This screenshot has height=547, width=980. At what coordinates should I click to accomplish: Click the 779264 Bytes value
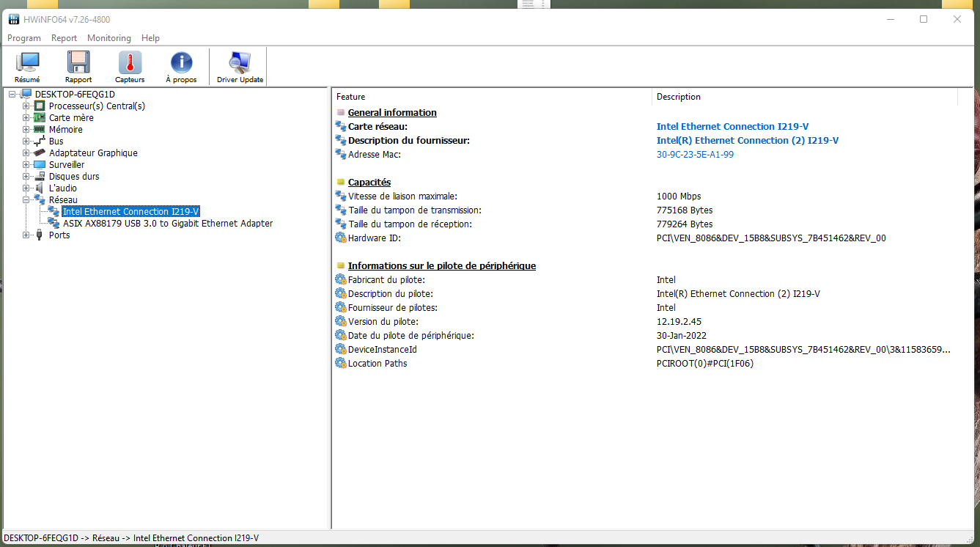[x=685, y=224]
